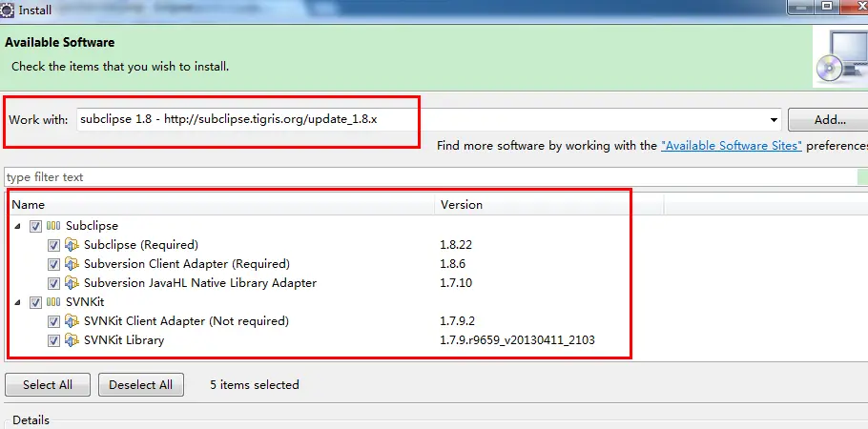Click the Deselect All button

click(x=140, y=385)
